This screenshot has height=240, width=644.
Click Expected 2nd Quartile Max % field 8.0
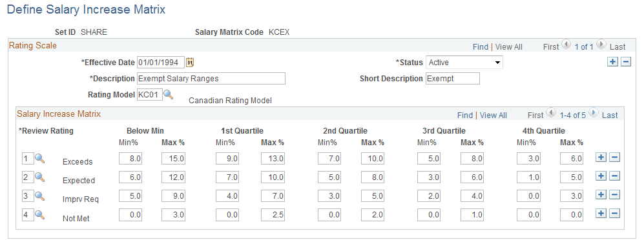pyautogui.click(x=373, y=177)
